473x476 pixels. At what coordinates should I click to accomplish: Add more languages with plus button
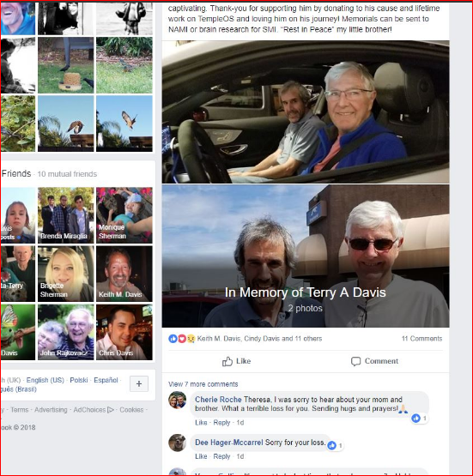point(139,383)
